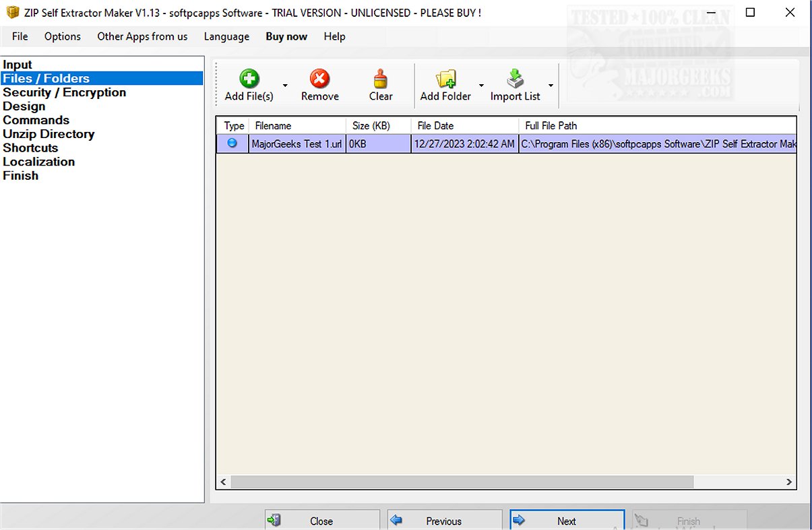The width and height of the screenshot is (812, 530).
Task: Open the Import List dropdown arrow
Action: [x=551, y=86]
